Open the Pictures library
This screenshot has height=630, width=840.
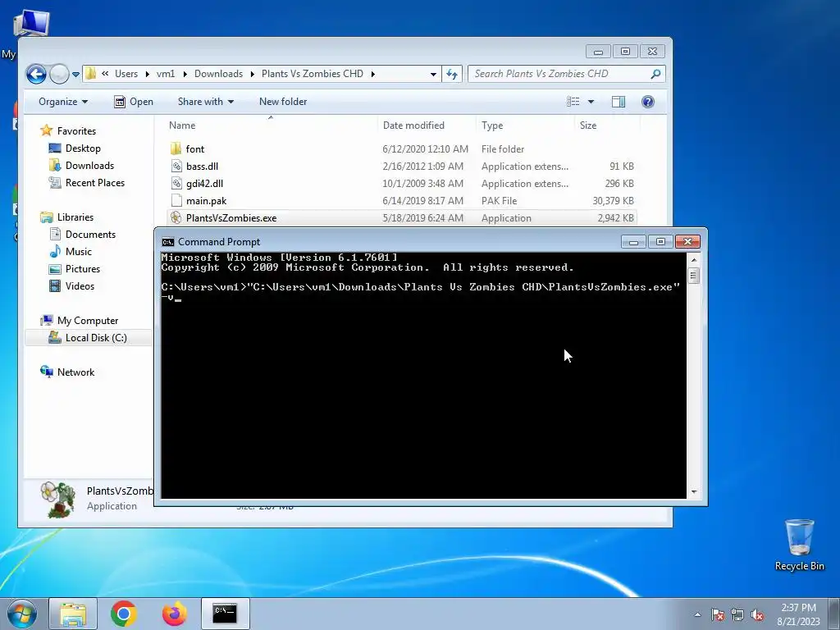coord(83,269)
